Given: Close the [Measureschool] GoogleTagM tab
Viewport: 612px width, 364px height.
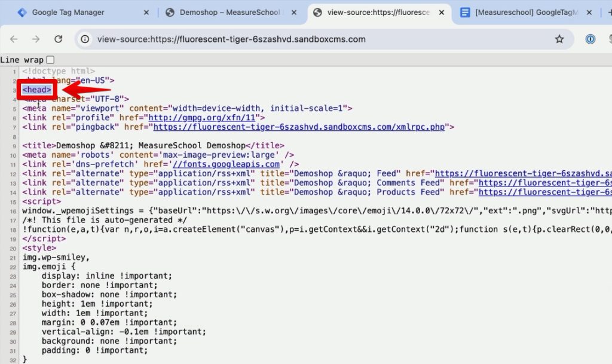Looking at the screenshot, I should tap(589, 13).
